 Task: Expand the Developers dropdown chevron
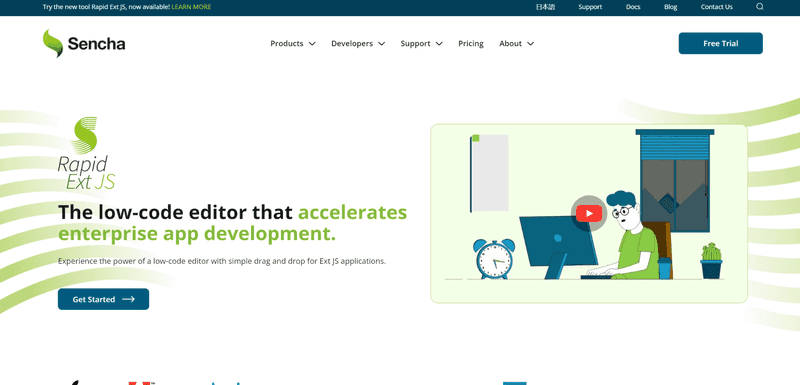click(x=381, y=44)
